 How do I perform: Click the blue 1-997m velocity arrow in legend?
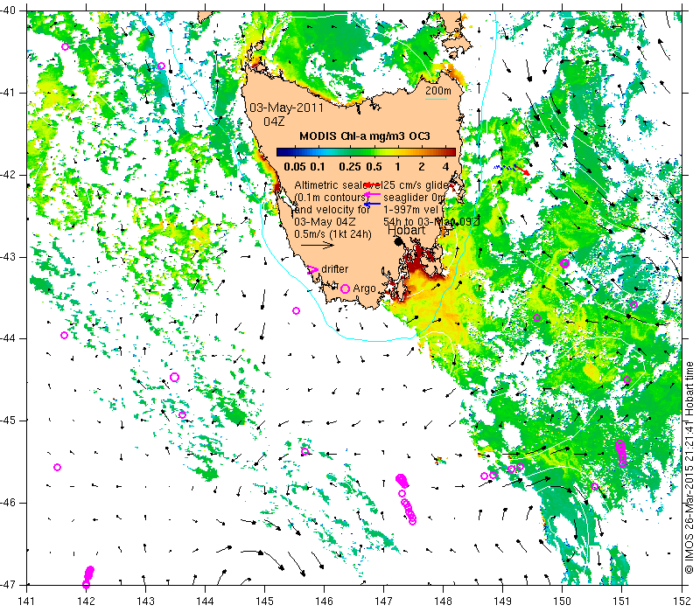click(x=373, y=205)
